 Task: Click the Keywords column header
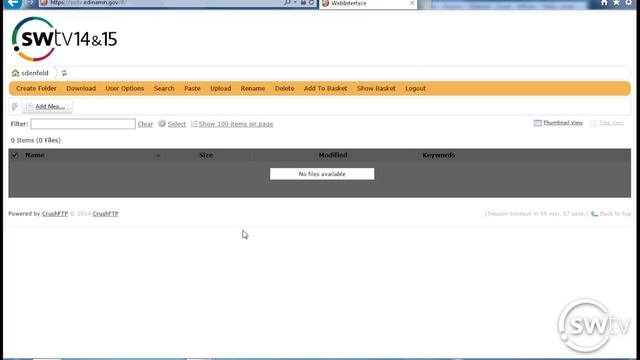438,155
